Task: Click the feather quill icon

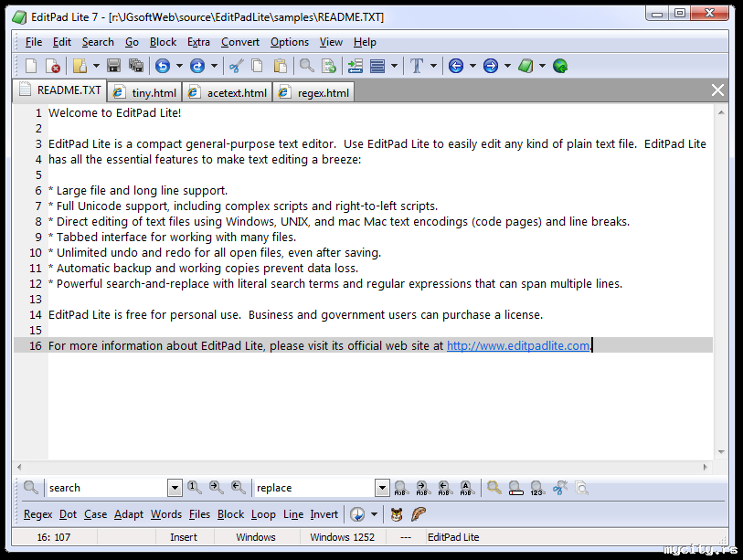Action: click(x=419, y=514)
